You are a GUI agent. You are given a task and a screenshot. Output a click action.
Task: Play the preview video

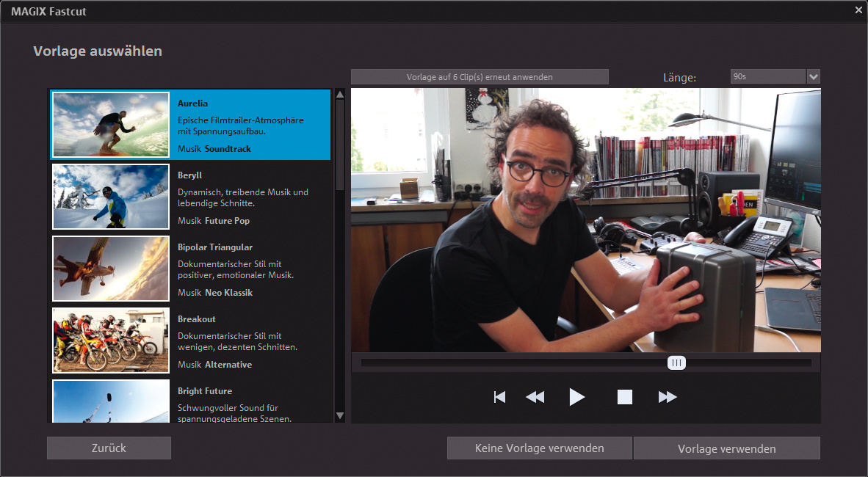tap(576, 397)
